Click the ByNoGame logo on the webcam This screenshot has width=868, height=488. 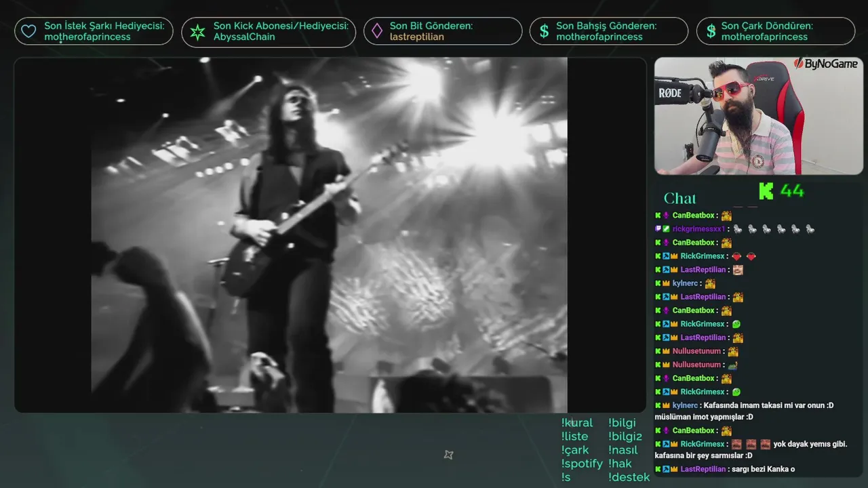click(x=826, y=64)
